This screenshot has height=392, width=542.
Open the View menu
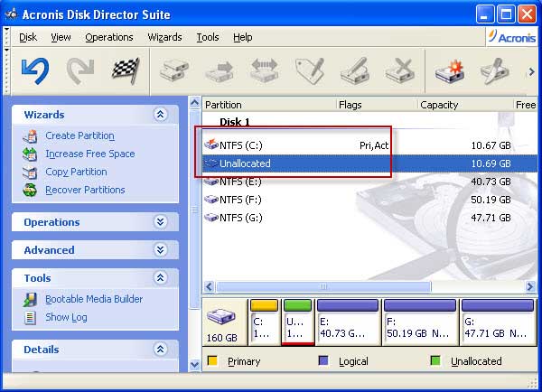tap(61, 37)
